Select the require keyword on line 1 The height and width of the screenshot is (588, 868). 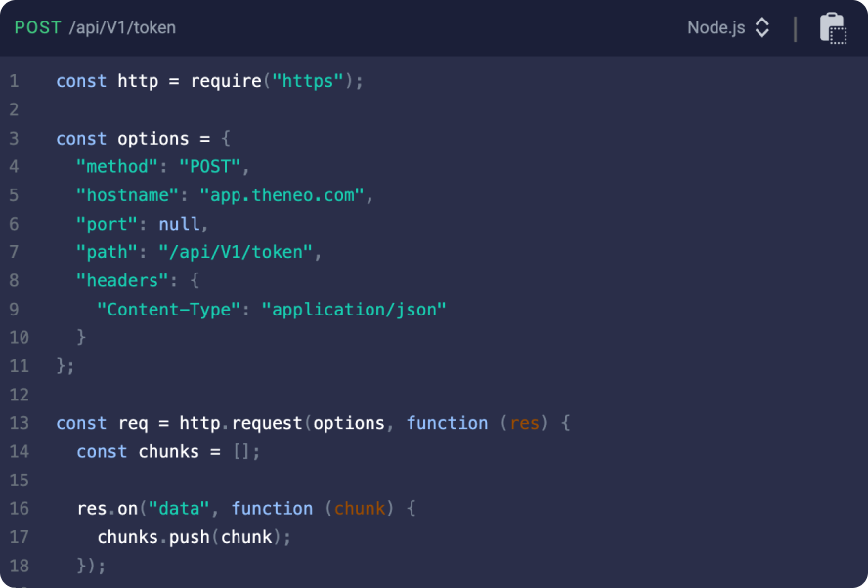click(225, 81)
